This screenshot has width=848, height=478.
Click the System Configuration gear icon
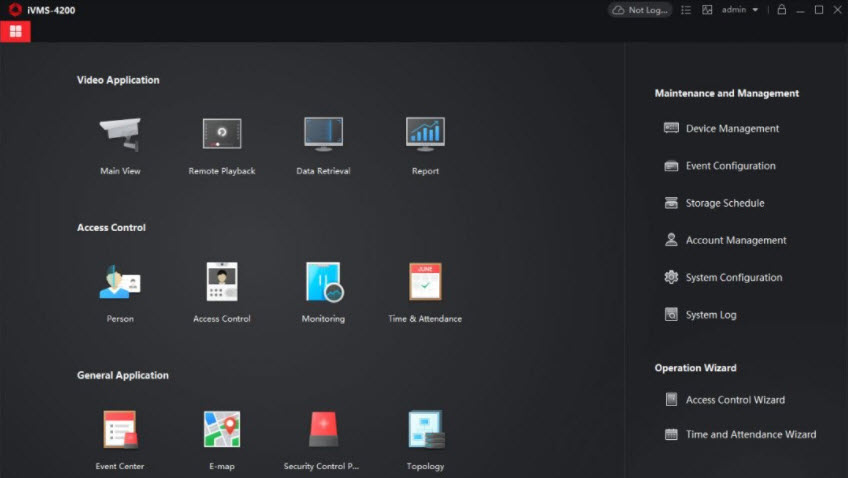pos(671,277)
